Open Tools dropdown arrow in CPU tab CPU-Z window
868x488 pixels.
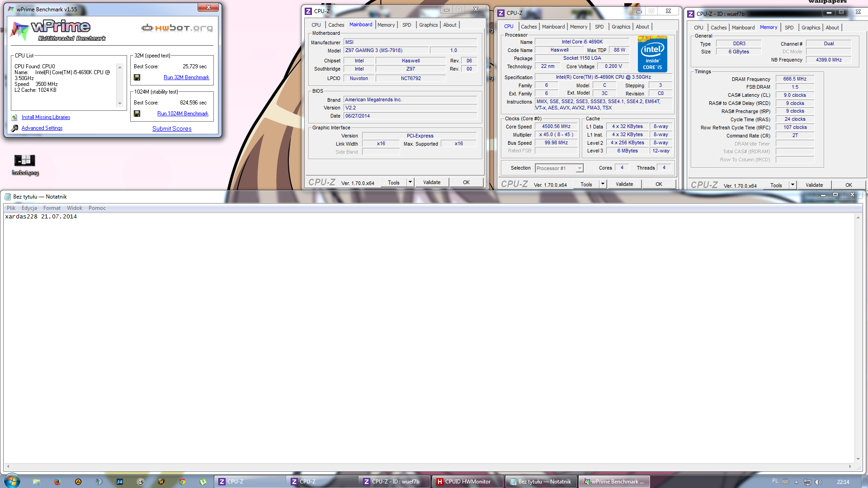pyautogui.click(x=603, y=184)
